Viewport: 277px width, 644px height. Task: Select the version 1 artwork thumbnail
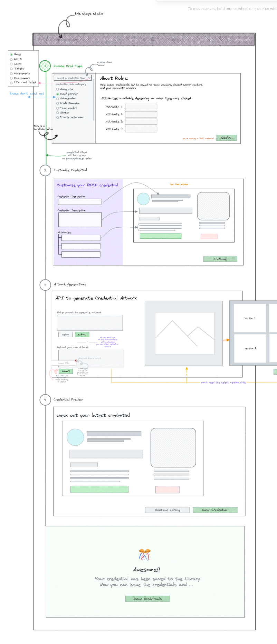(x=250, y=318)
